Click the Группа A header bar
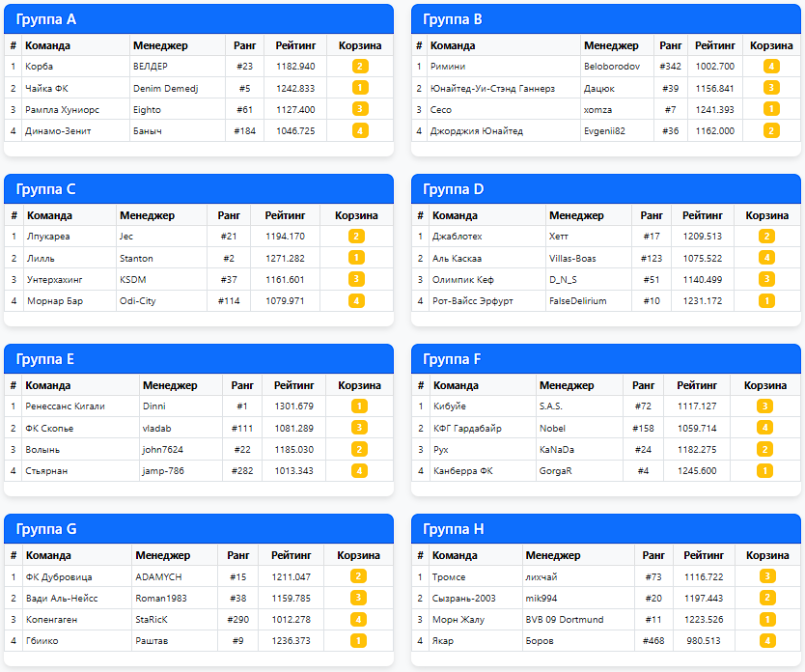 tap(199, 19)
